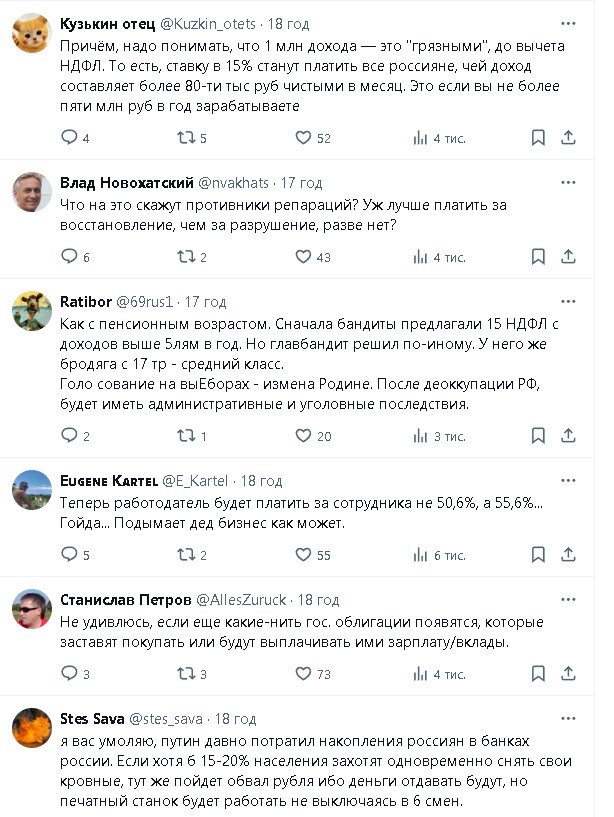Expand options for Кузькин отец's tweet
The image size is (614, 817).
tap(569, 21)
